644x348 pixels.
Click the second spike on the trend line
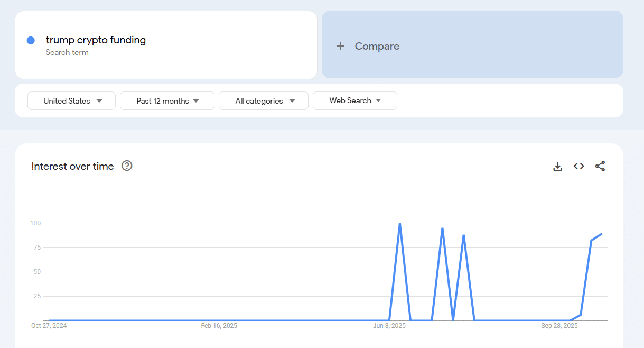[x=442, y=228]
